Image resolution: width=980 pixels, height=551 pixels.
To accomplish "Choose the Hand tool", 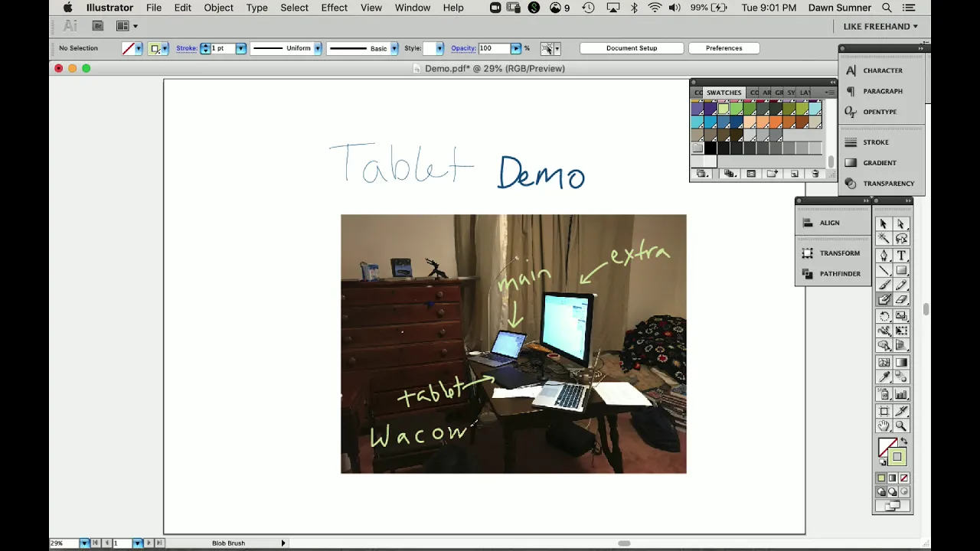I will tap(883, 425).
